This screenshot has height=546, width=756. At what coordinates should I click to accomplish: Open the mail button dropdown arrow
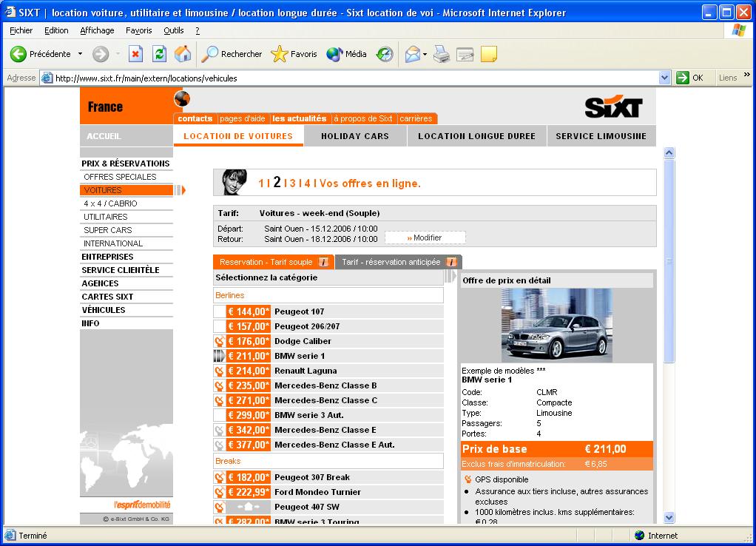coord(425,54)
